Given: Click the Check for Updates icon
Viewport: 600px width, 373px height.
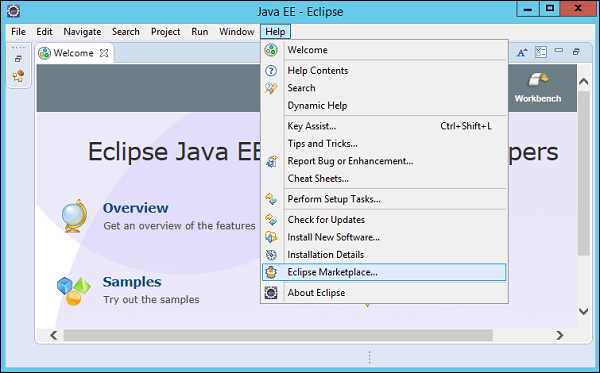Looking at the screenshot, I should pos(271,220).
